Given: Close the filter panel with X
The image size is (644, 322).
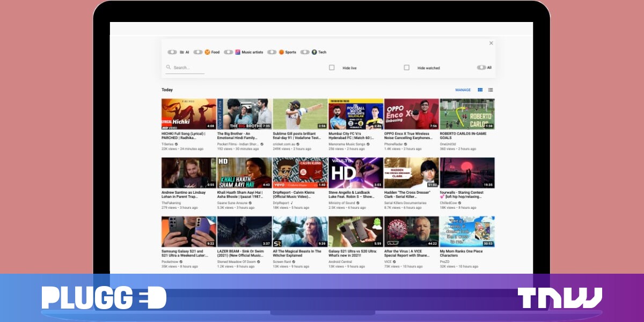Looking at the screenshot, I should click(x=491, y=43).
